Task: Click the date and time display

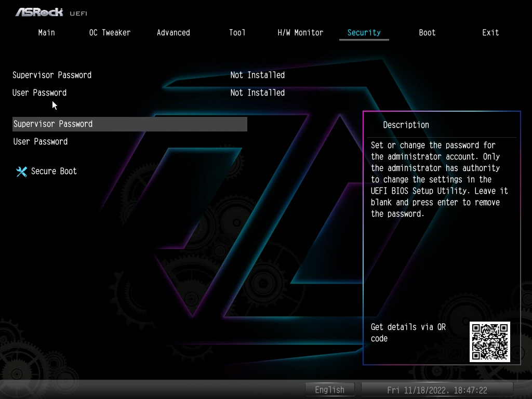Action: tap(437, 390)
